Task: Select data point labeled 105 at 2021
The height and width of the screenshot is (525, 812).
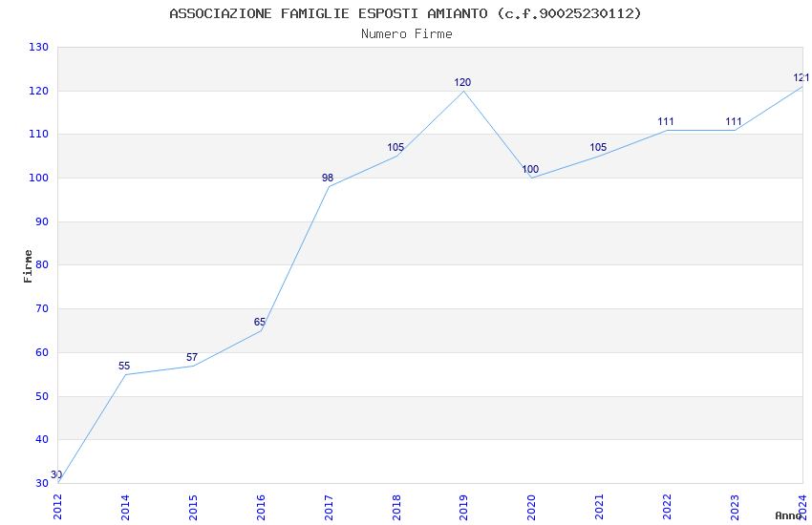Action: 598,147
